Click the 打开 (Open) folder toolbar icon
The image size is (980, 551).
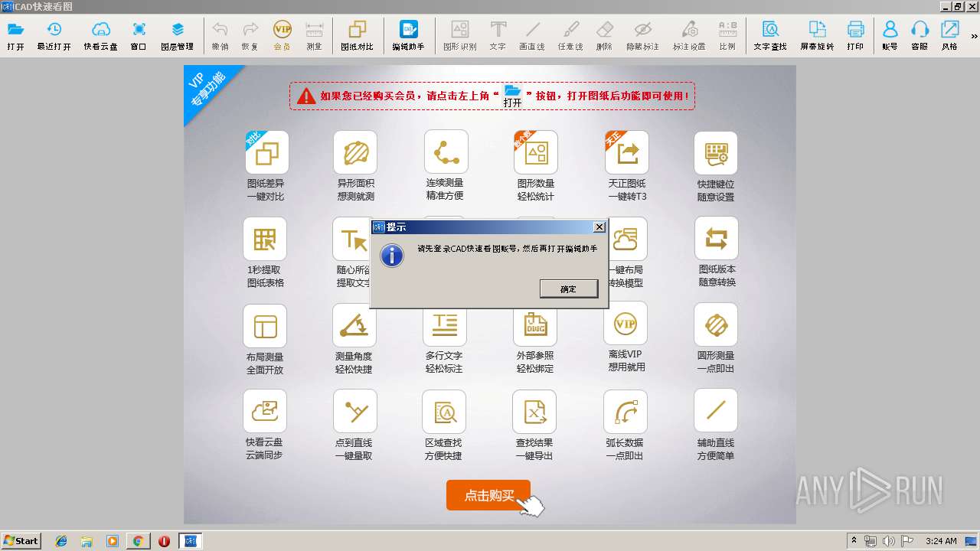[x=15, y=35]
